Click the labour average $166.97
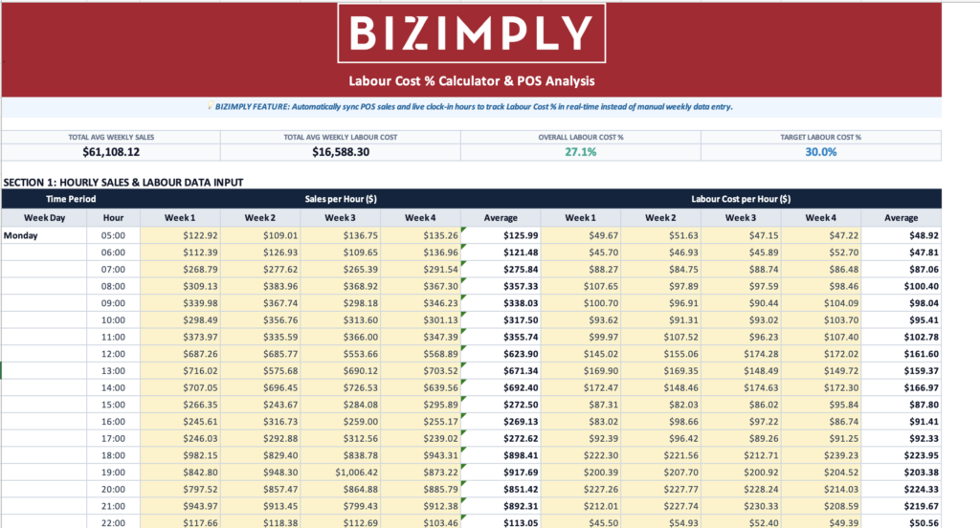The height and width of the screenshot is (528, 980). point(901,387)
